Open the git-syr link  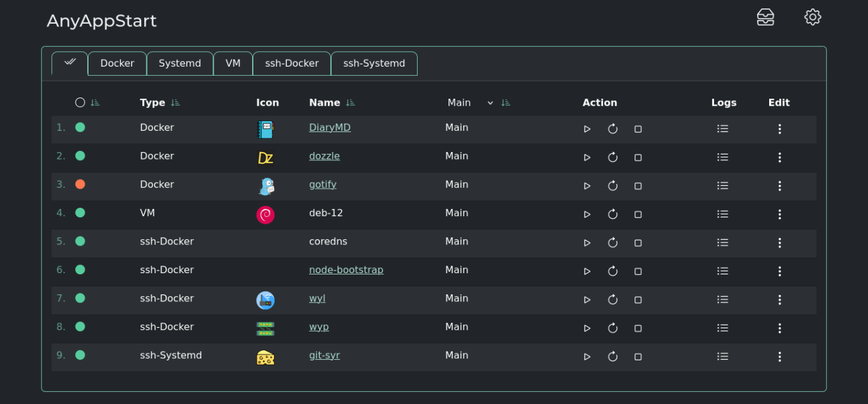click(325, 355)
